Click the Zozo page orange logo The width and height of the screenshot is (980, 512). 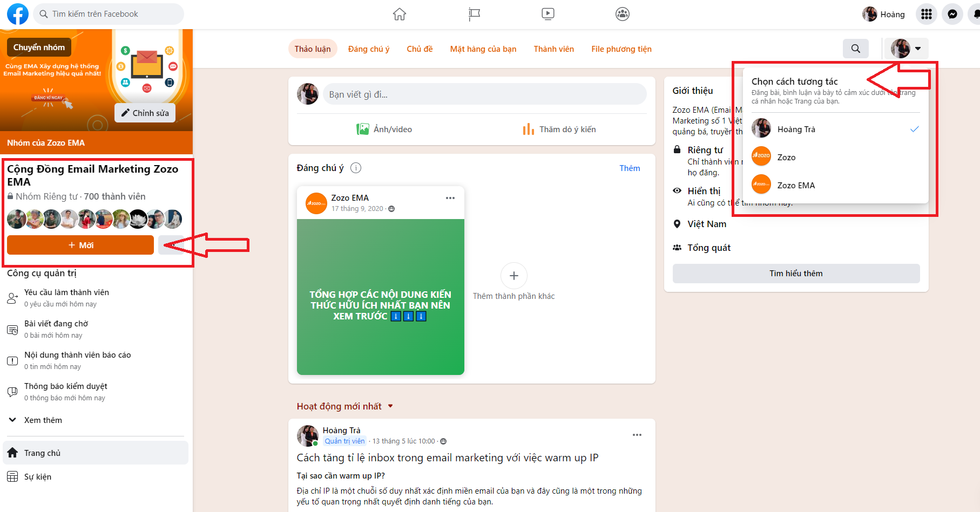tap(761, 156)
